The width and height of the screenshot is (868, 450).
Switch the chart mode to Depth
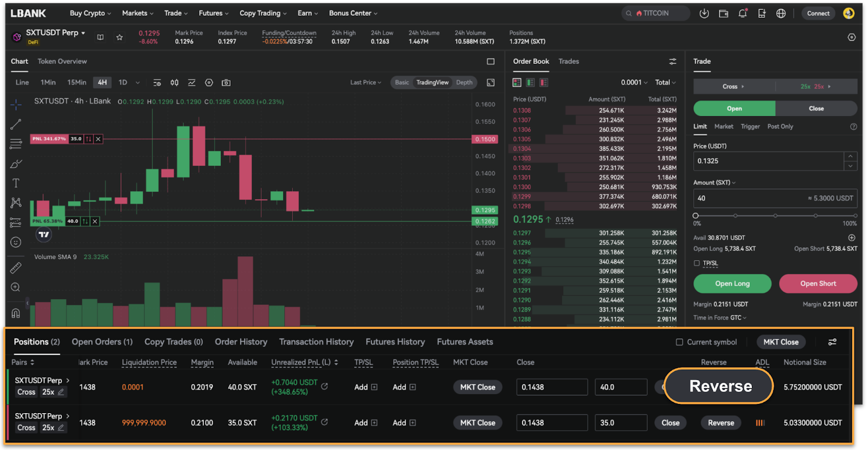464,82
